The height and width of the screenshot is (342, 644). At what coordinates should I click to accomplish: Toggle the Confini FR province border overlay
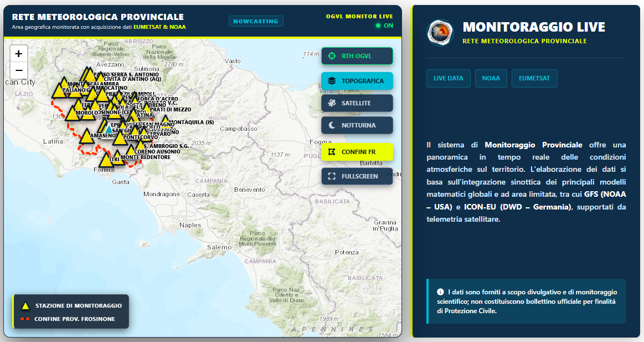coord(357,152)
